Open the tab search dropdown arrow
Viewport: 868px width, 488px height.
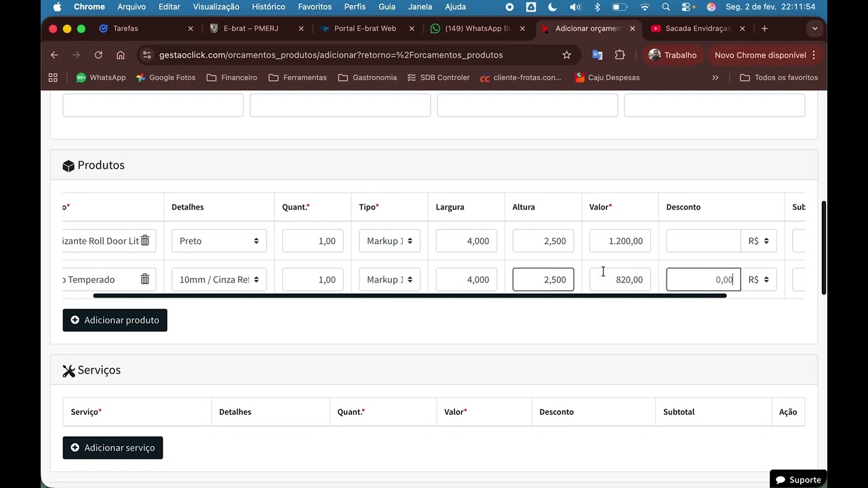coord(814,28)
